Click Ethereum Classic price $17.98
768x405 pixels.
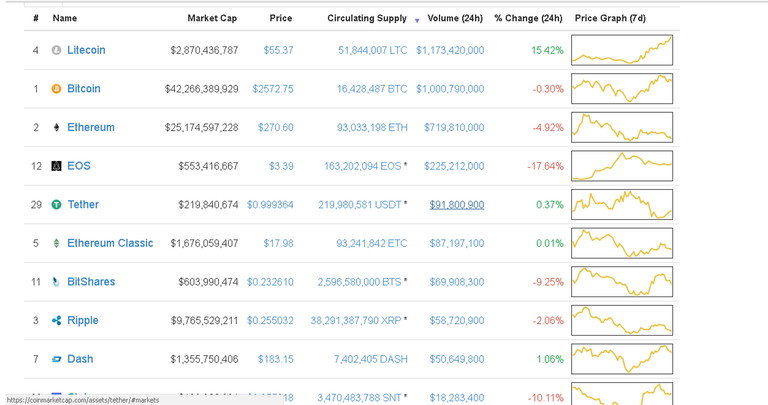pos(278,243)
